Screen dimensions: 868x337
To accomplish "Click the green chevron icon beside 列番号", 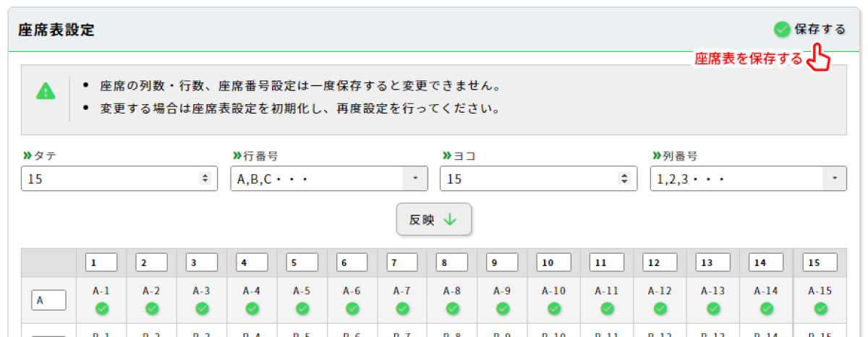I will pyautogui.click(x=656, y=155).
